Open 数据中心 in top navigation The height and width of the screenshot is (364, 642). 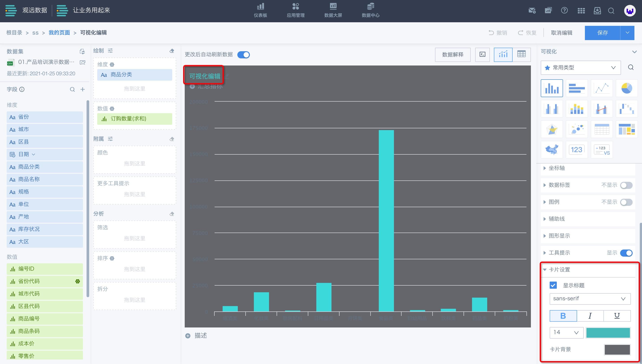tap(371, 10)
